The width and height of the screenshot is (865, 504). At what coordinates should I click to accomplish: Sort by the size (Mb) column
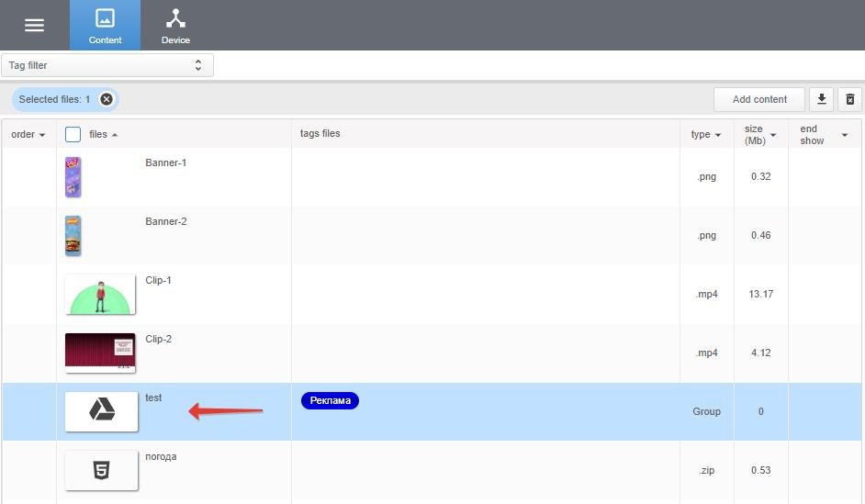(x=759, y=135)
